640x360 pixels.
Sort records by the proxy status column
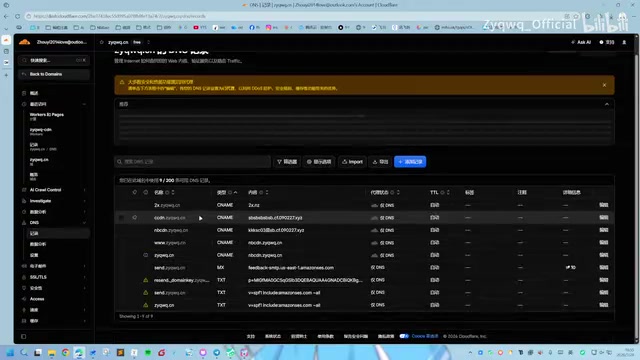[398, 192]
